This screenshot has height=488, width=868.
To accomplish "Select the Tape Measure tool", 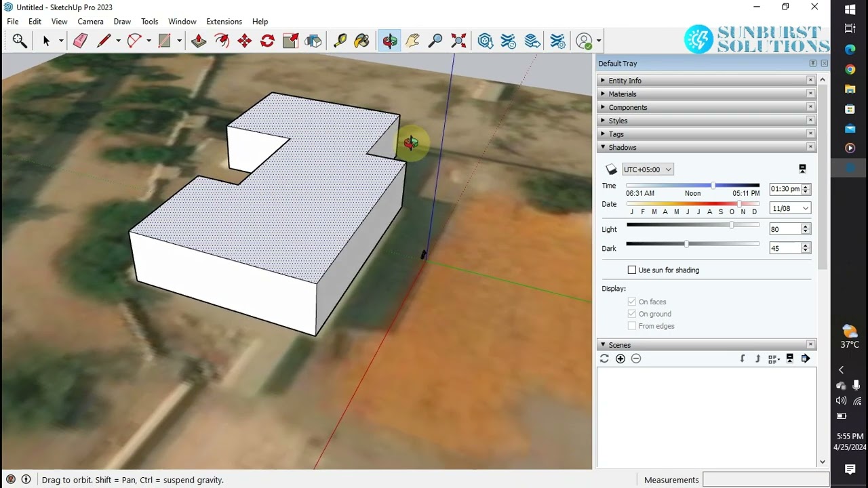I will tap(340, 41).
